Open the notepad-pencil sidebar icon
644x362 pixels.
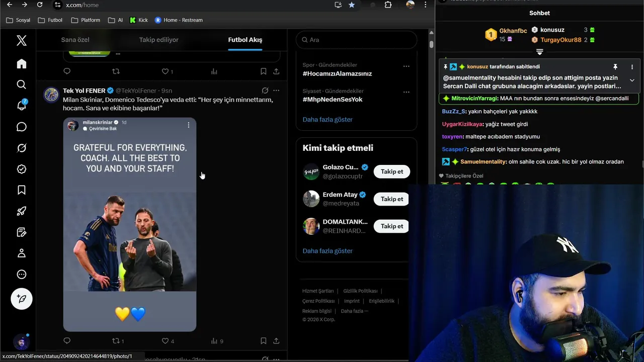pos(21,232)
